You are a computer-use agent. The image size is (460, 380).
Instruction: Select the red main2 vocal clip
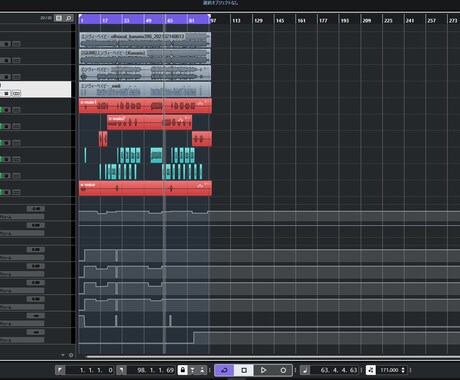click(149, 122)
